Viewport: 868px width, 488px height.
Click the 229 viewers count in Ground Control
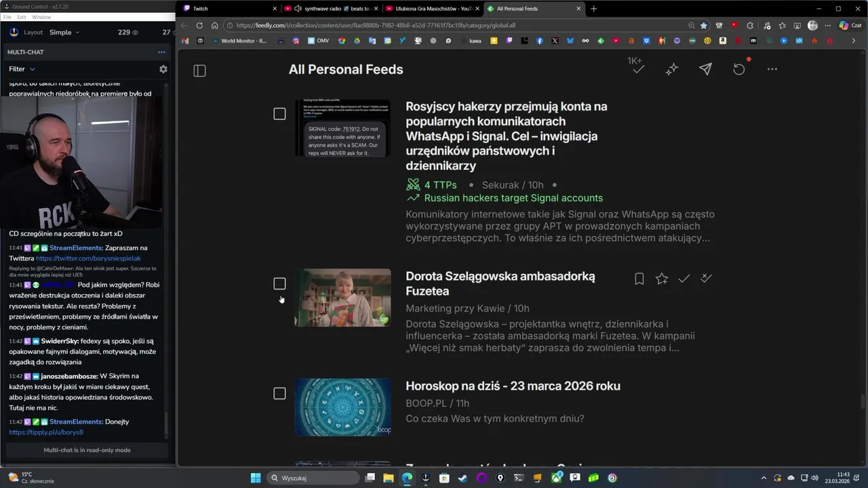tap(127, 32)
